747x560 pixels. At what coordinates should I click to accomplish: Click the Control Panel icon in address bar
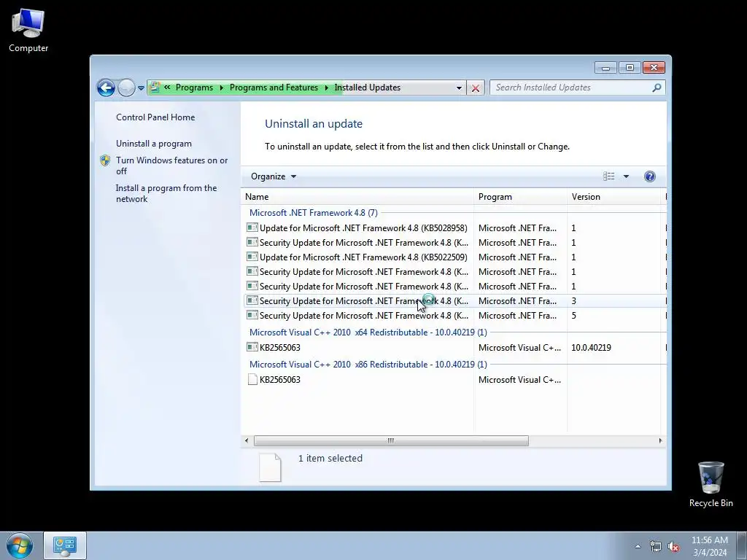coord(155,87)
